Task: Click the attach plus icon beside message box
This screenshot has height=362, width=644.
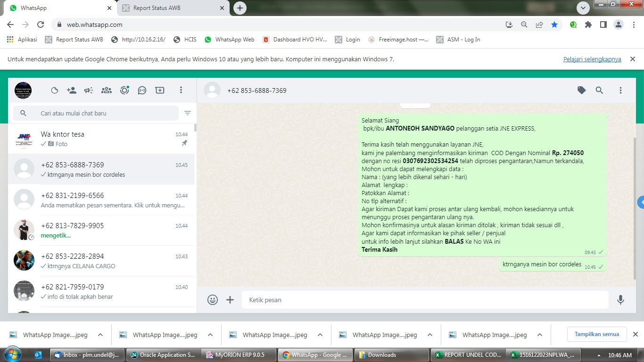Action: point(230,300)
